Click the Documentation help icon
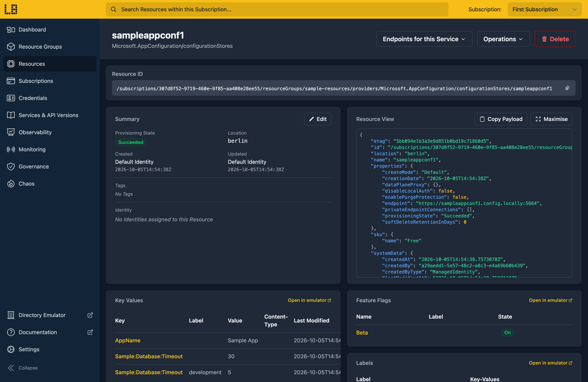 pos(11,332)
